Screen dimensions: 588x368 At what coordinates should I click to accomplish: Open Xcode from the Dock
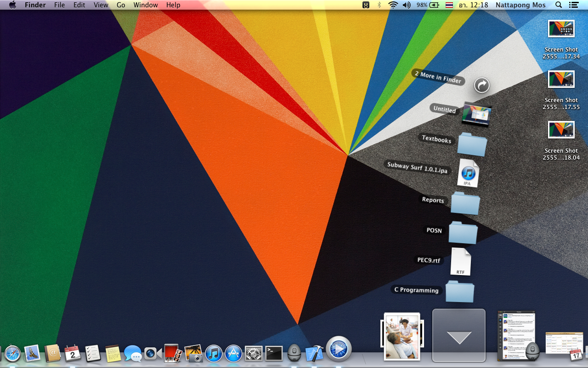314,353
